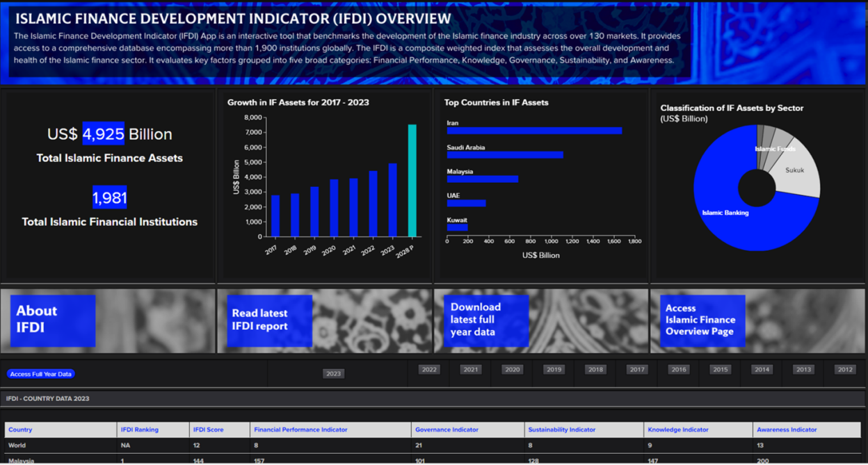Click the About IFDI navigation tile

click(x=52, y=320)
